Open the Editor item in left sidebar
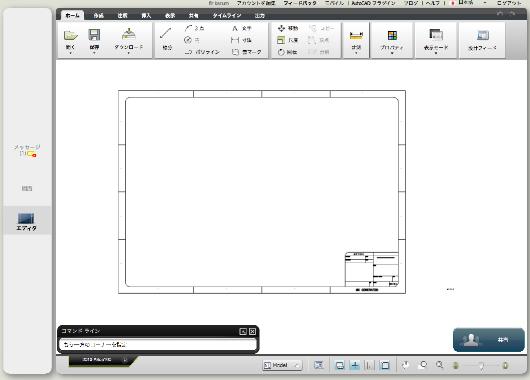 click(x=26, y=221)
